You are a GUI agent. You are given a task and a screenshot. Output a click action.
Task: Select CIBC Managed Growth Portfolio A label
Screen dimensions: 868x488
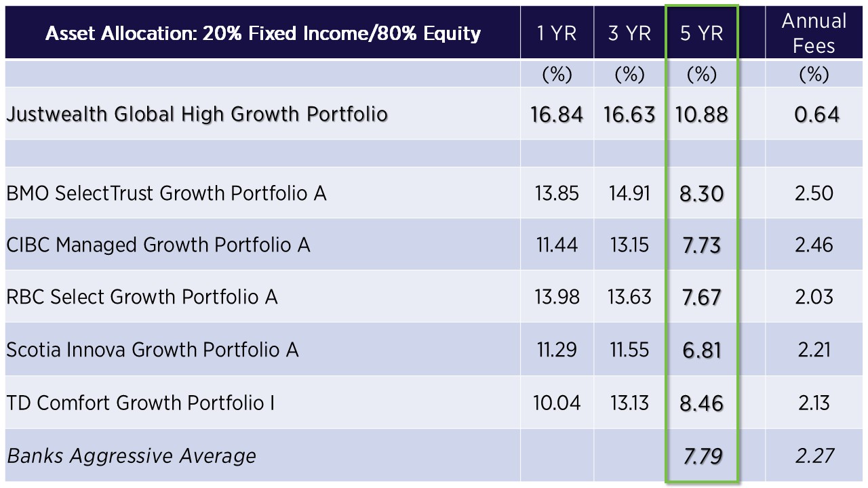[158, 245]
